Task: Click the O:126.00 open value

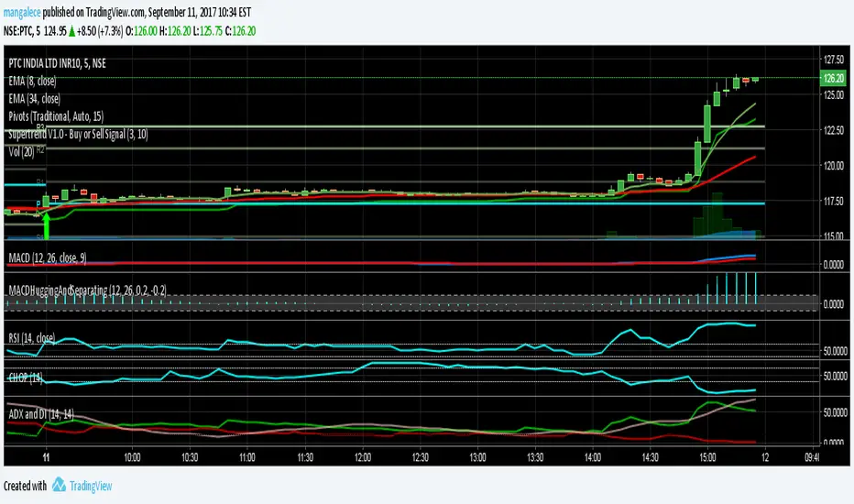Action: (x=142, y=31)
